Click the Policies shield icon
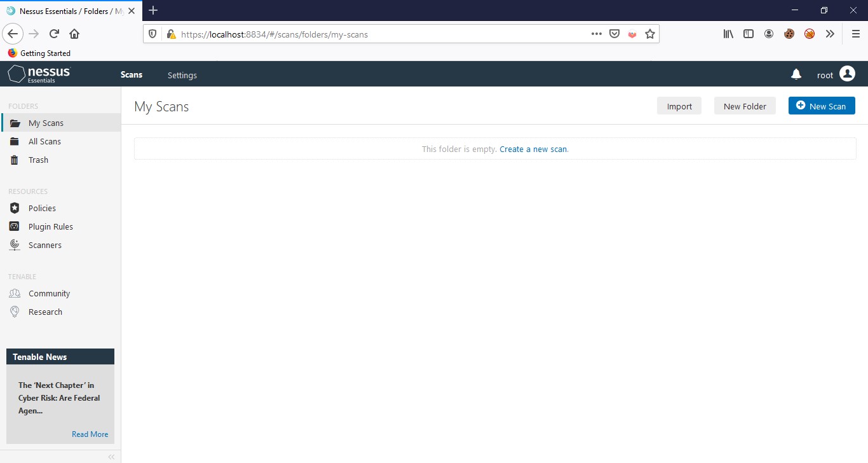Image resolution: width=868 pixels, height=463 pixels. 15,208
